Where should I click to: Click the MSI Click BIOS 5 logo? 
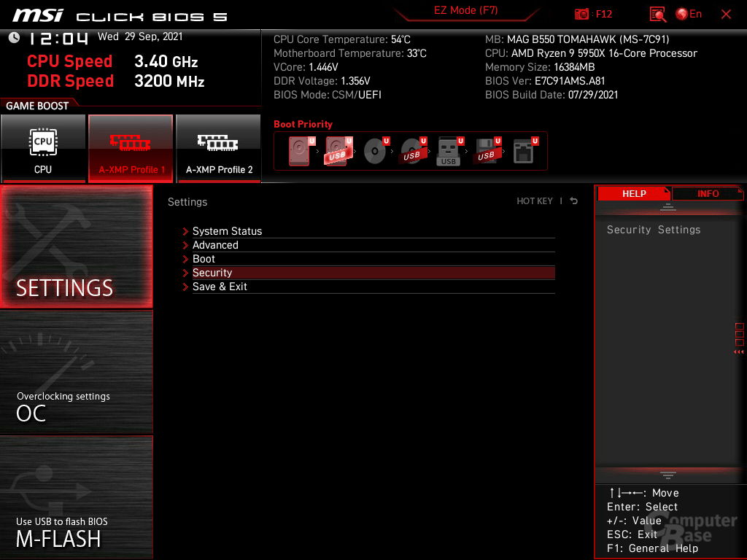tap(120, 16)
